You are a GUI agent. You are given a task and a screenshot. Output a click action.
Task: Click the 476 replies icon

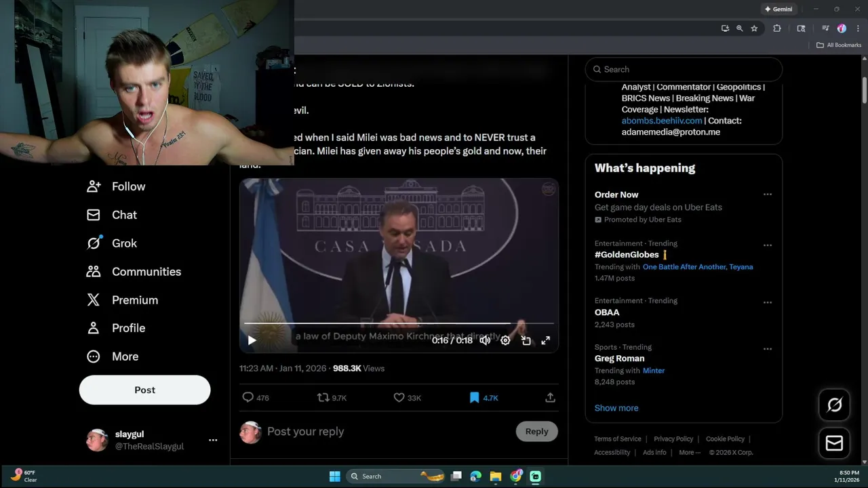[x=248, y=398]
